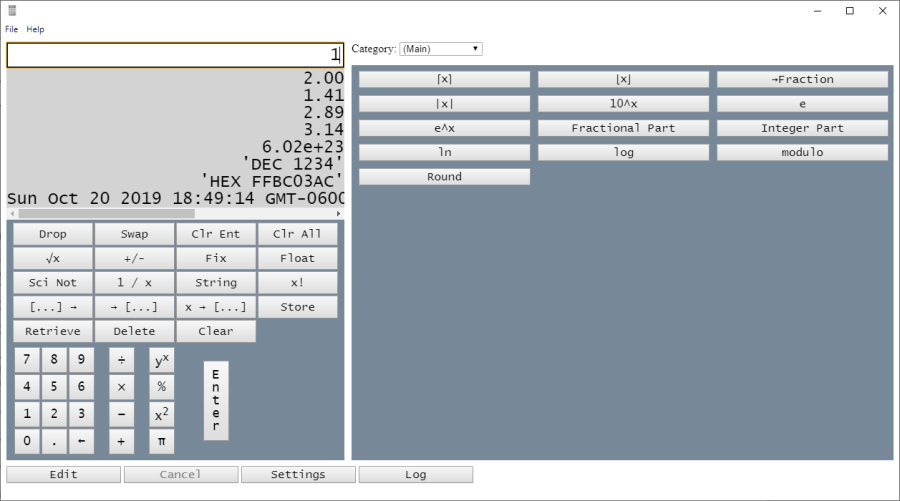Click the divide ÷ key
Viewport: 900px width, 501px height.
(122, 360)
